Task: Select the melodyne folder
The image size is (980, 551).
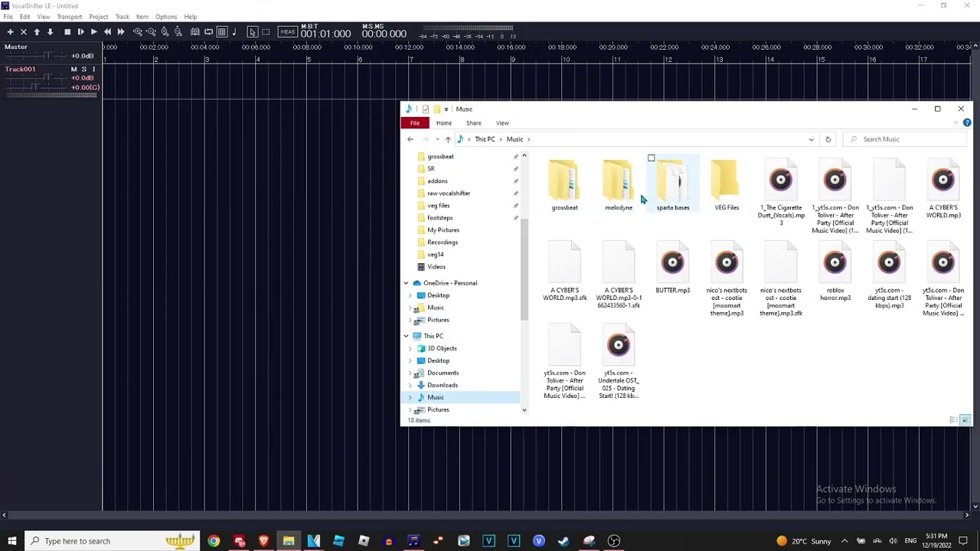Action: click(x=619, y=185)
